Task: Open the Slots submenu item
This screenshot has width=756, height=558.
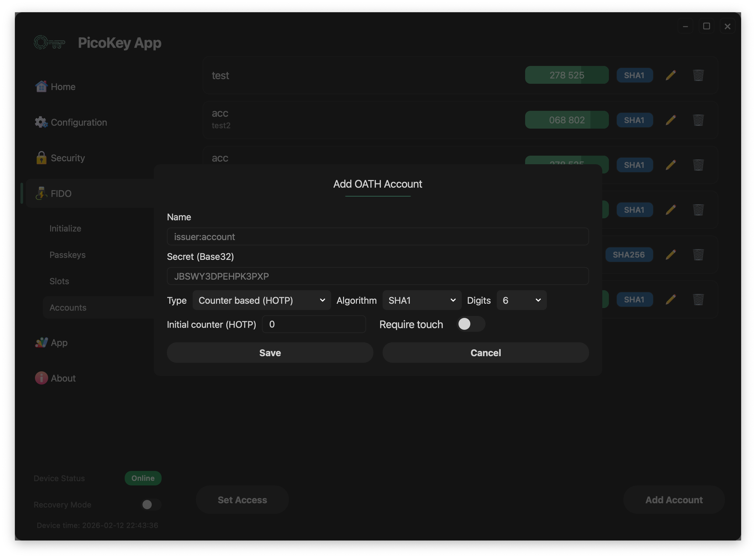Action: pos(59,281)
